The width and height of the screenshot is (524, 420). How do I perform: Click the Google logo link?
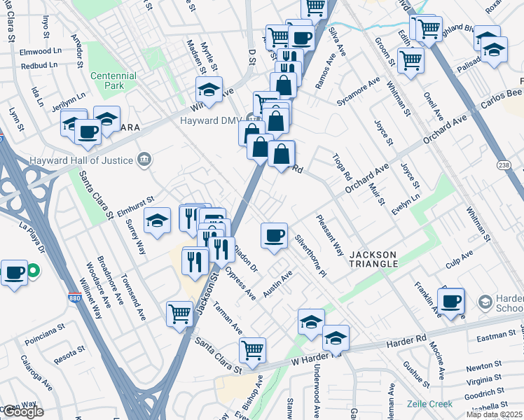tap(22, 412)
